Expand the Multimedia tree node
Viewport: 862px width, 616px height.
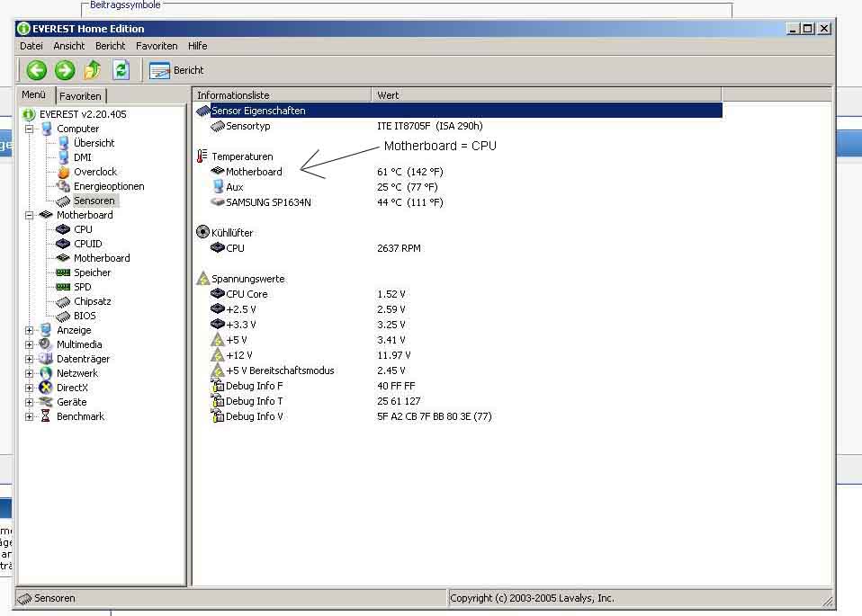click(x=29, y=344)
